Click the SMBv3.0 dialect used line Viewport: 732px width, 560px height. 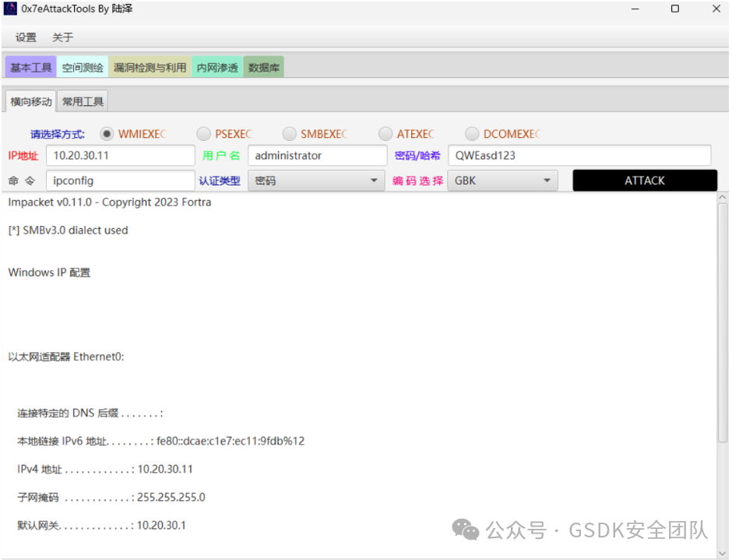(69, 231)
